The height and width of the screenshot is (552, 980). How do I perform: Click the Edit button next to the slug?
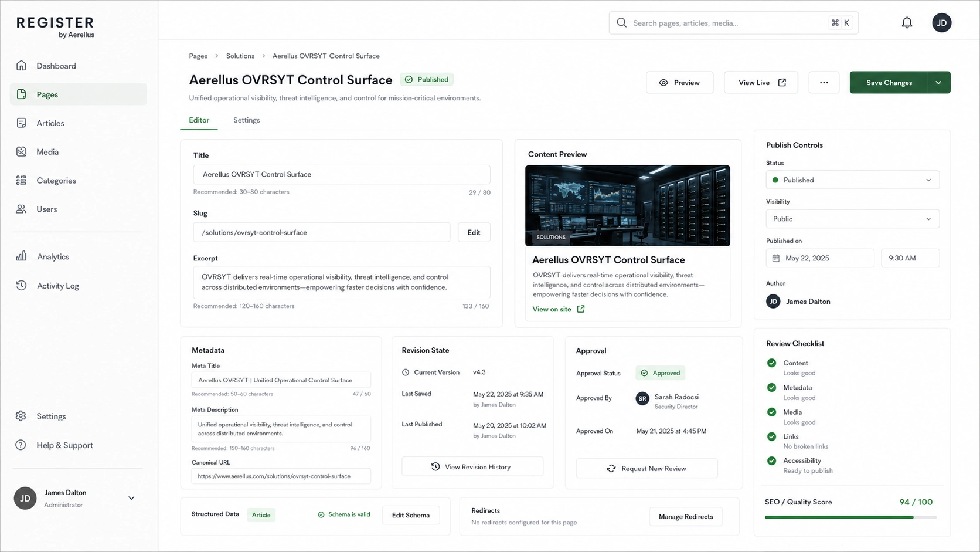tap(474, 232)
